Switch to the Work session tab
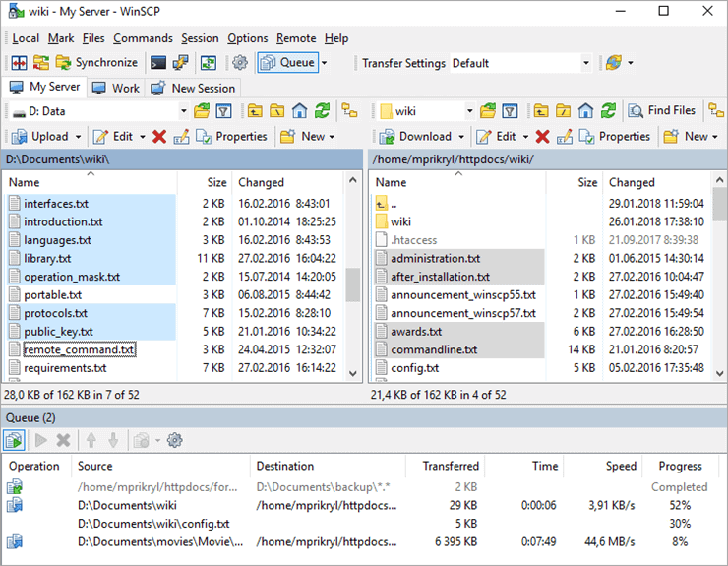 click(x=116, y=88)
